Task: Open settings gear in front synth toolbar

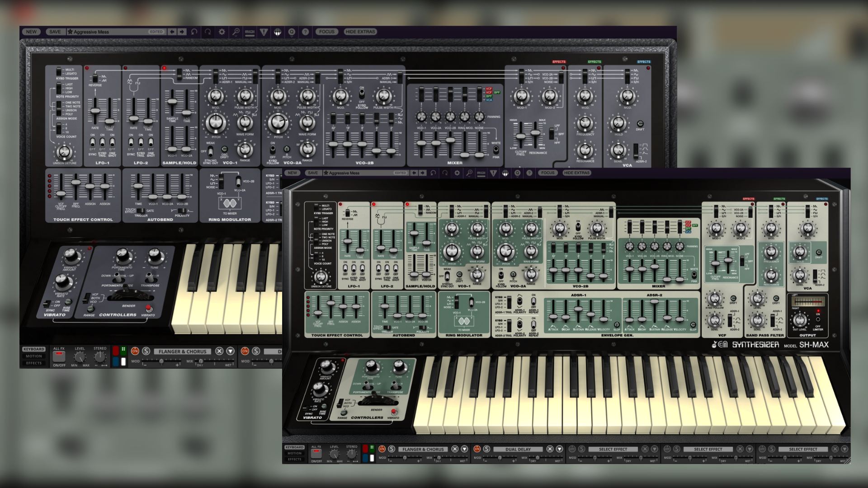Action: (x=457, y=173)
